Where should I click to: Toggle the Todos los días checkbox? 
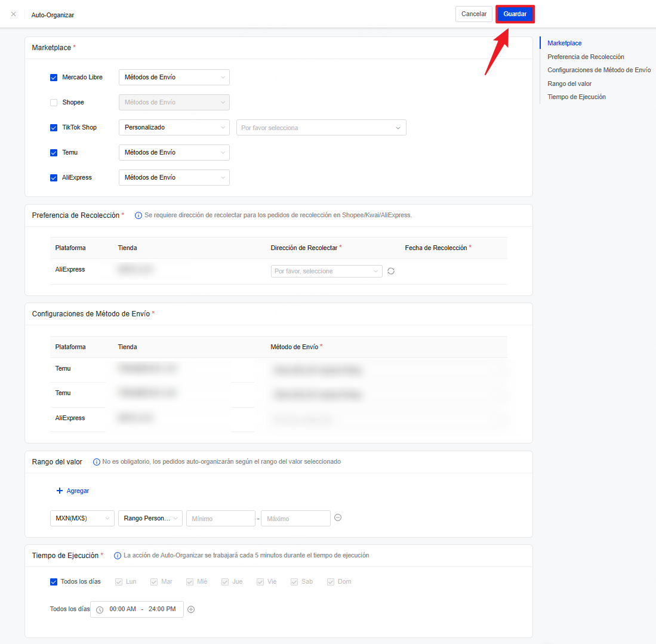(54, 581)
